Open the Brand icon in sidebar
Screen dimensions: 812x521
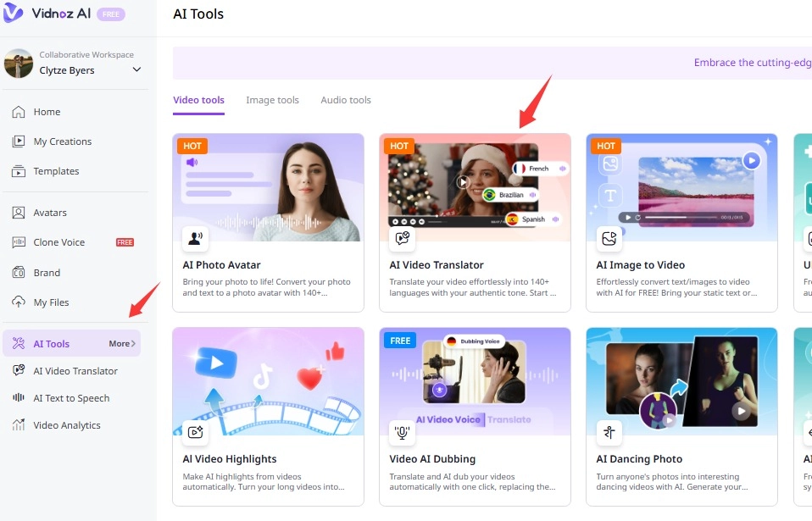click(18, 273)
